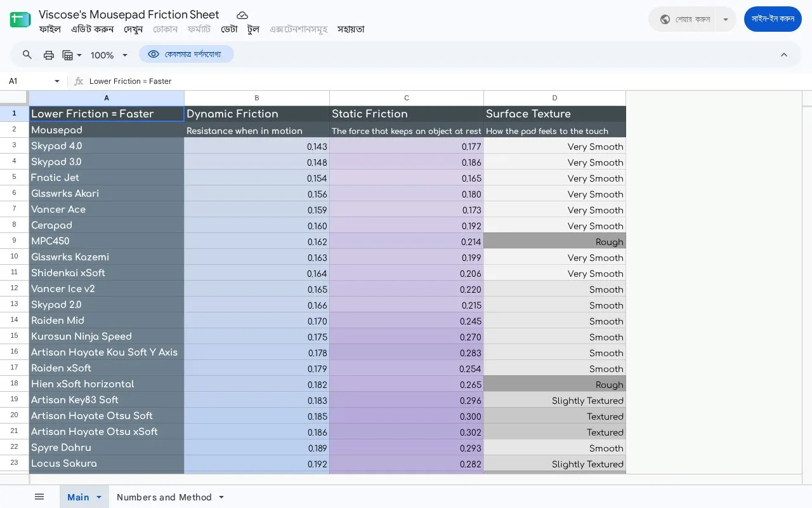This screenshot has width=812, height=508.
Task: Open the টুল menu
Action: (x=254, y=29)
